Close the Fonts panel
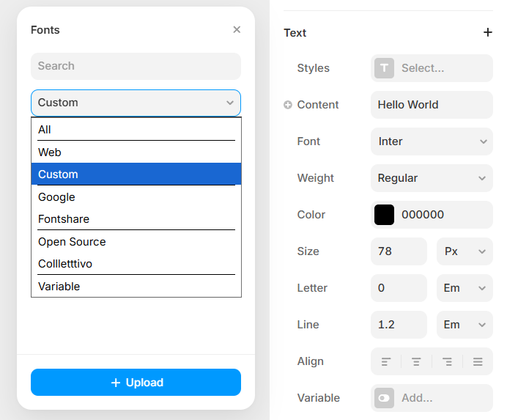This screenshot has height=420, width=507. [237, 30]
